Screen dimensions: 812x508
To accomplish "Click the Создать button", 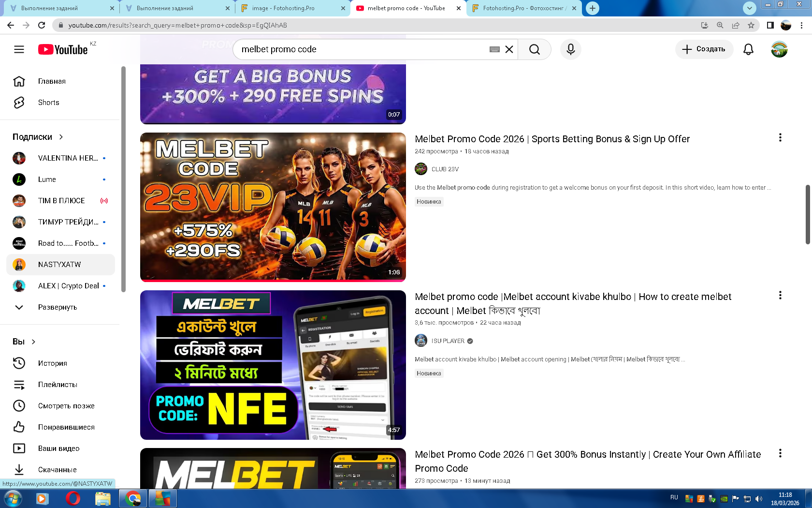I will tap(704, 49).
